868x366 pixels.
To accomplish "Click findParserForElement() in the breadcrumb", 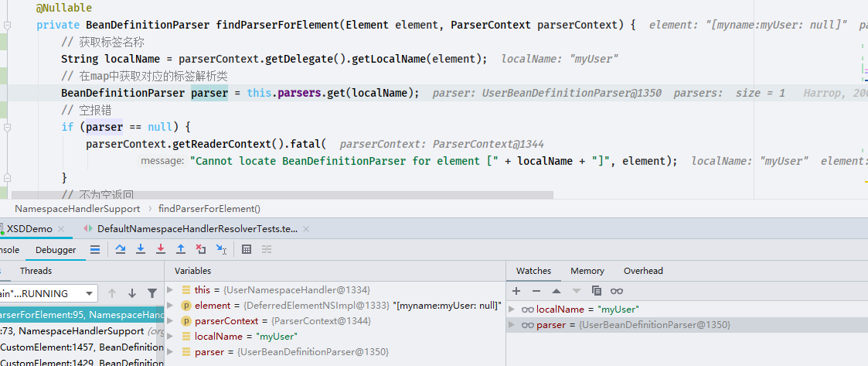I will tap(209, 208).
